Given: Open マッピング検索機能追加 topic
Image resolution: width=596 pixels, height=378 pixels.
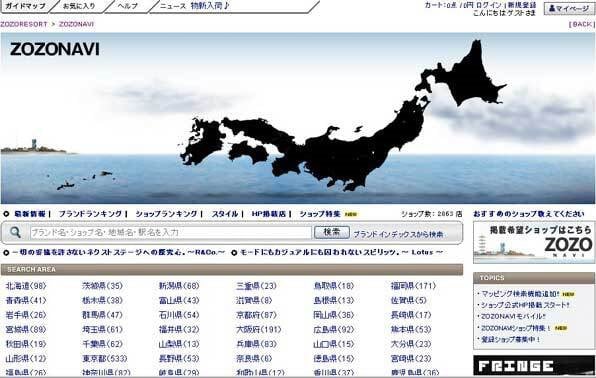Looking at the screenshot, I should point(520,294).
